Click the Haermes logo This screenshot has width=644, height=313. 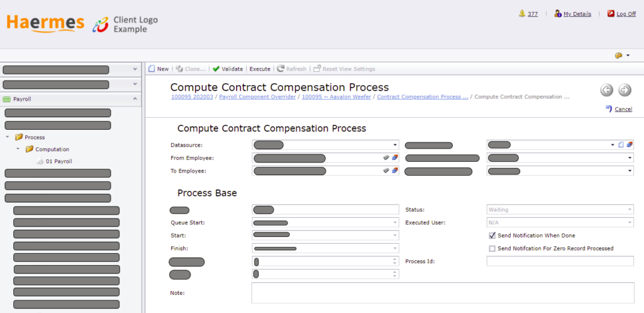[x=45, y=23]
